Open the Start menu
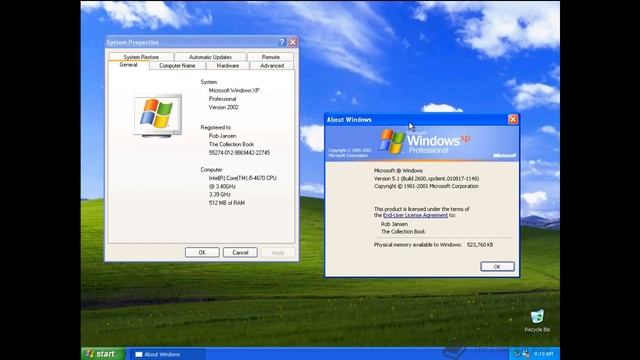The width and height of the screenshot is (640, 360). coord(102,354)
